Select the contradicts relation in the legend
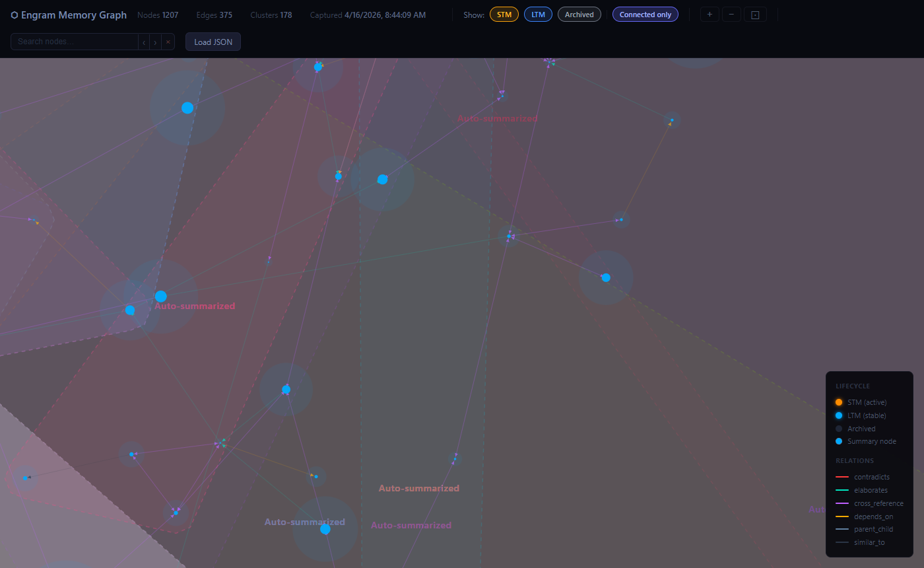The height and width of the screenshot is (568, 924). click(x=842, y=476)
